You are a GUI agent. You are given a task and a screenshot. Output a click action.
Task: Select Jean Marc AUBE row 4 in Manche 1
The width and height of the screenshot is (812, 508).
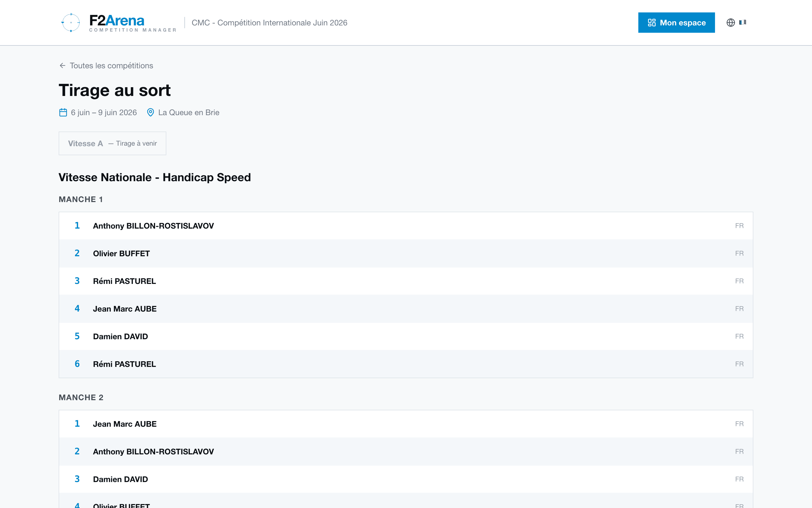[x=406, y=309]
